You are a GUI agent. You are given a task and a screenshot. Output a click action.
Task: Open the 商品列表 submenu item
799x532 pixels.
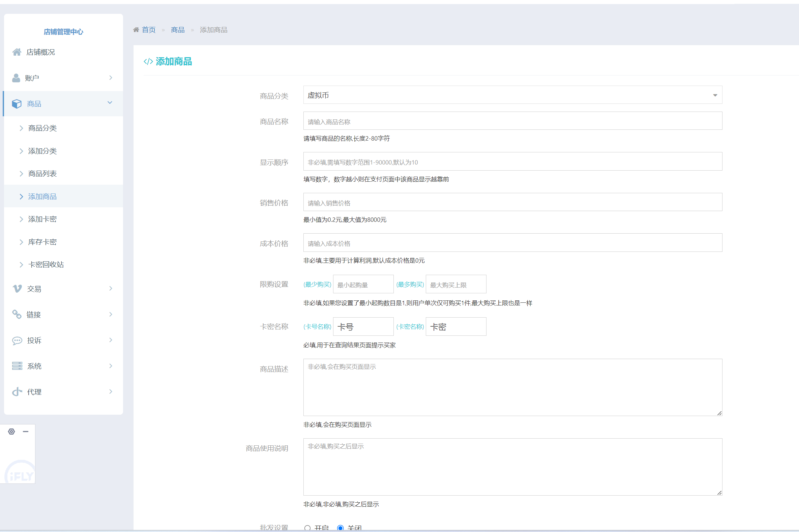(x=42, y=174)
